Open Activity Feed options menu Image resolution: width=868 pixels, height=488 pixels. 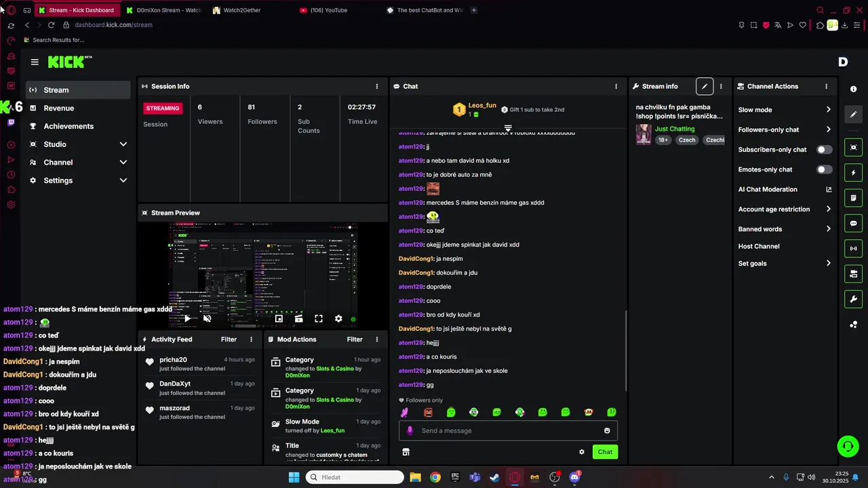pyautogui.click(x=251, y=340)
